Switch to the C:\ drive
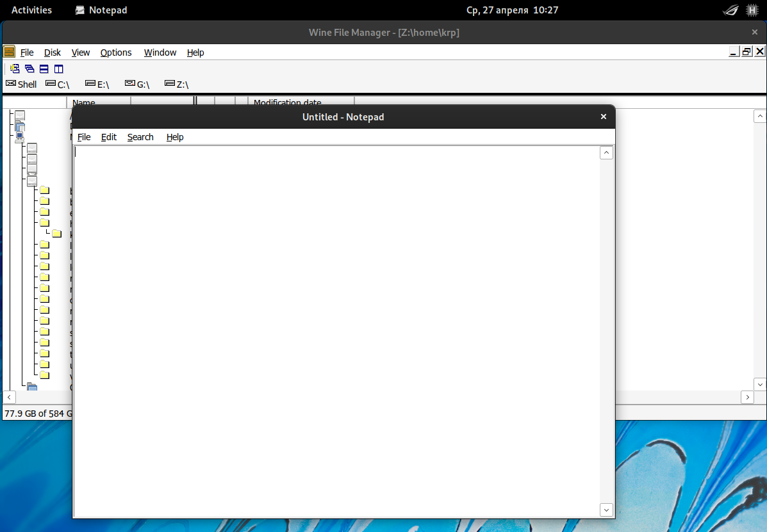This screenshot has height=532, width=767. tap(58, 84)
